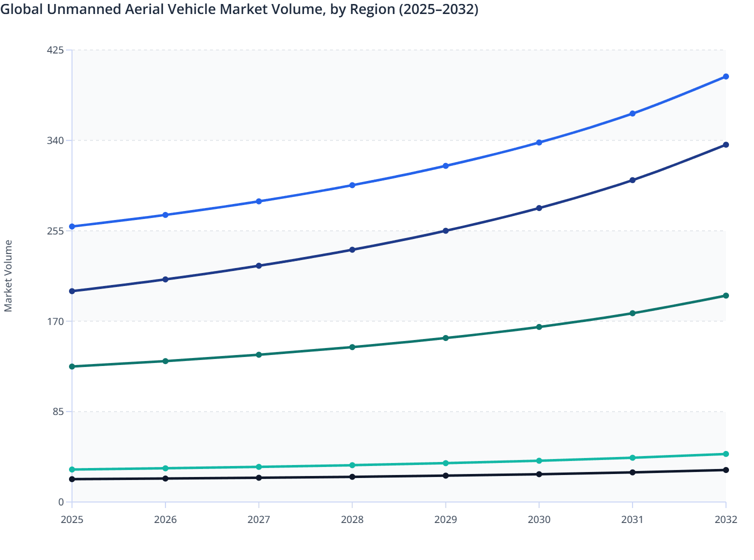
Task: Click the 340 gridline label
Action: 56,140
